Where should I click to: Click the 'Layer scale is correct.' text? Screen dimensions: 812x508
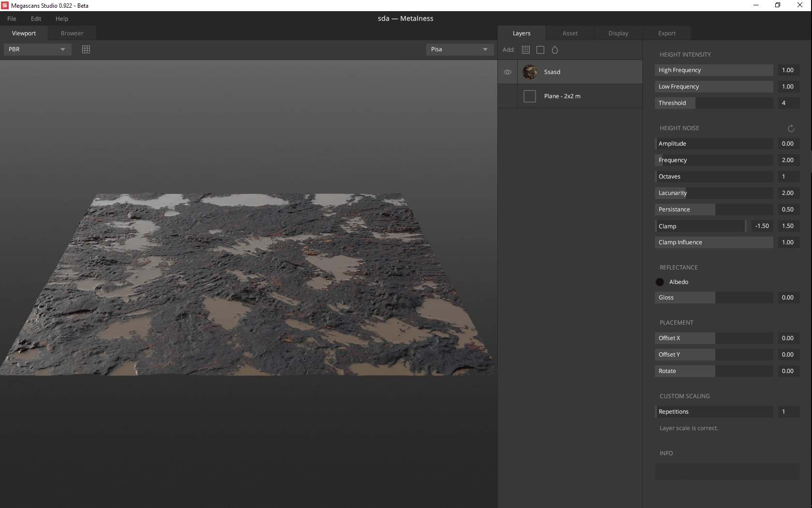coord(689,428)
